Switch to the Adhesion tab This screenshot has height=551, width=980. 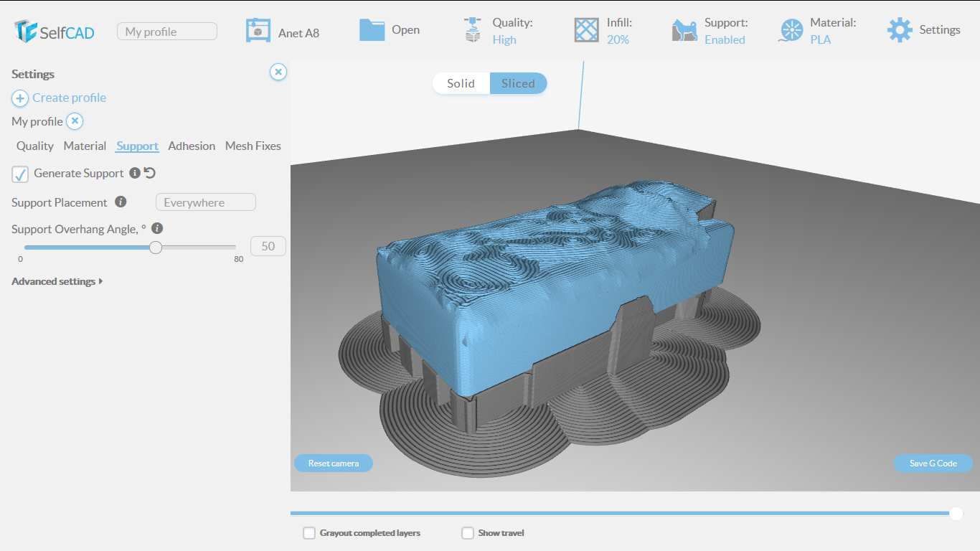pos(192,146)
